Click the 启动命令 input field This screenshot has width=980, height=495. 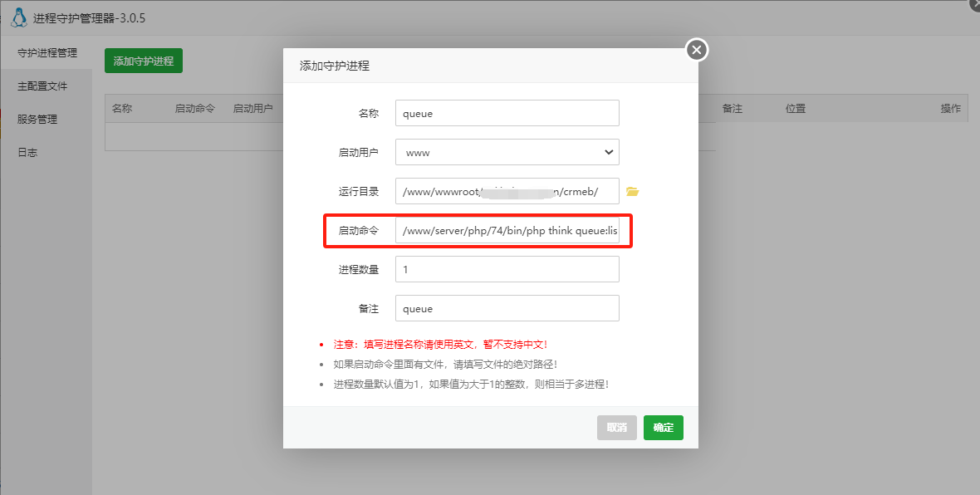(x=507, y=231)
